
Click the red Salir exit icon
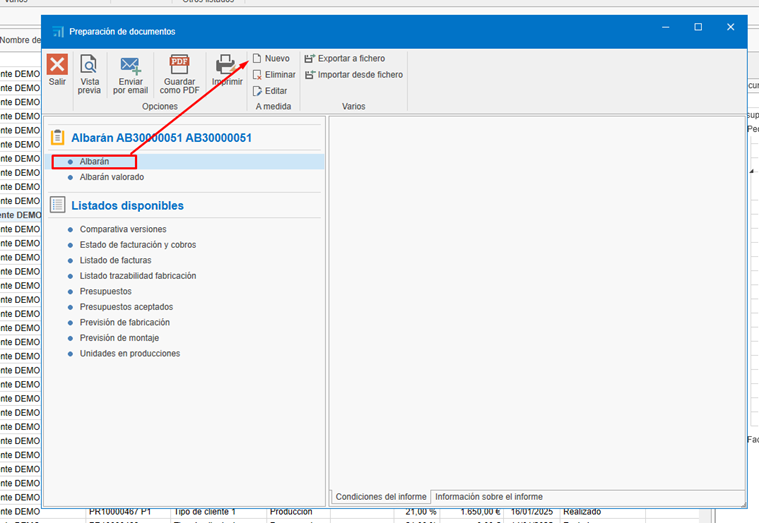pos(57,64)
